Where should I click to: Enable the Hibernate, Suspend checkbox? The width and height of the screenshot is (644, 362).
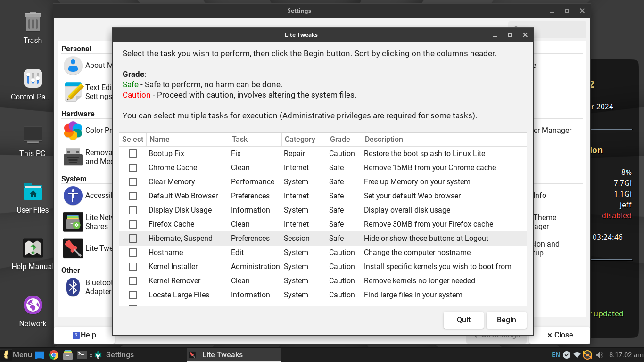pos(133,239)
